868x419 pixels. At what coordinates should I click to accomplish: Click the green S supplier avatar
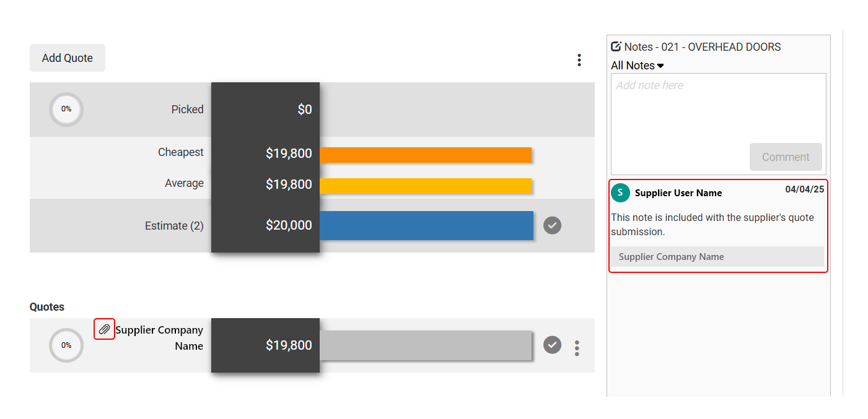[x=620, y=193]
